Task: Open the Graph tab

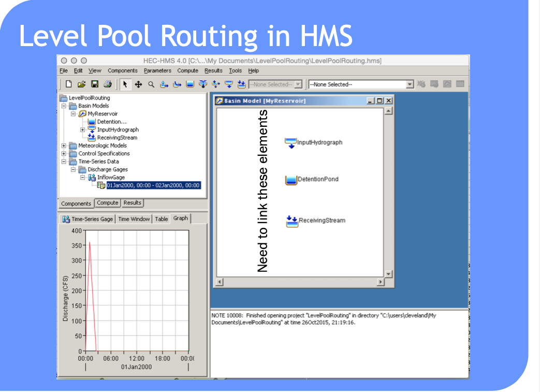Action: click(x=181, y=219)
